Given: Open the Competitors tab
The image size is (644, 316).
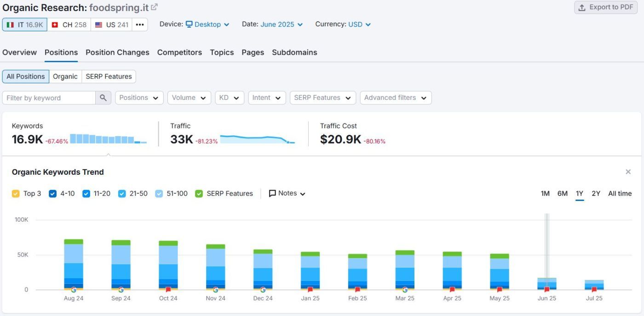Looking at the screenshot, I should coord(179,52).
